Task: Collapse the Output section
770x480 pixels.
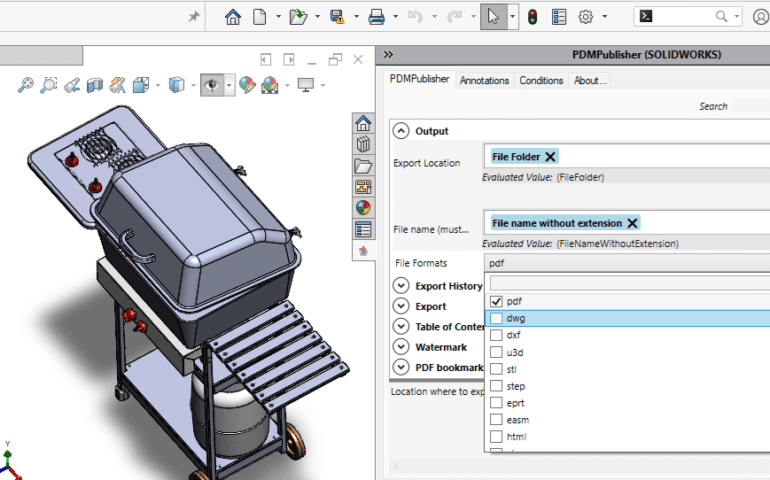Action: coord(401,131)
